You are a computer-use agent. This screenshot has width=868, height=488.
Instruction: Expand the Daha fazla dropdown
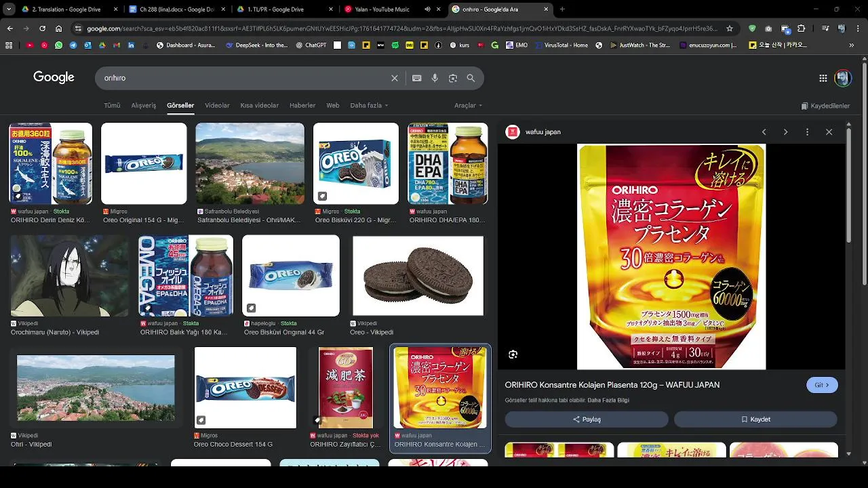tap(369, 106)
